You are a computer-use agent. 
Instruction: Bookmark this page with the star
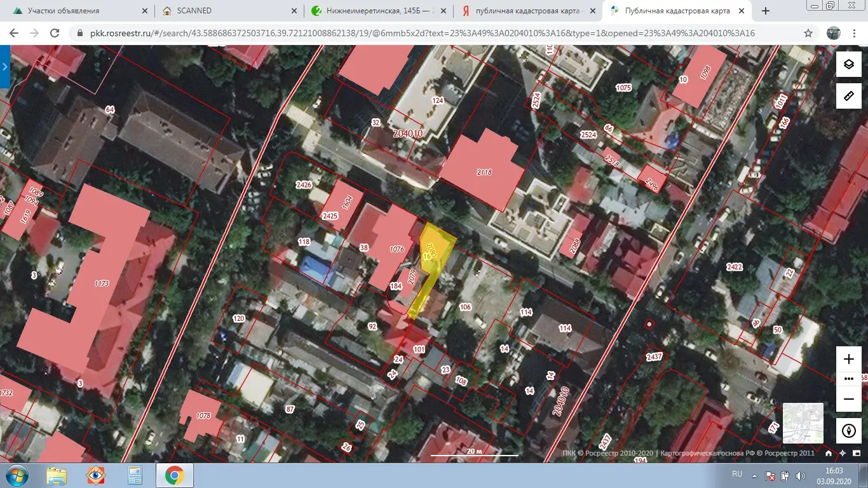point(808,33)
